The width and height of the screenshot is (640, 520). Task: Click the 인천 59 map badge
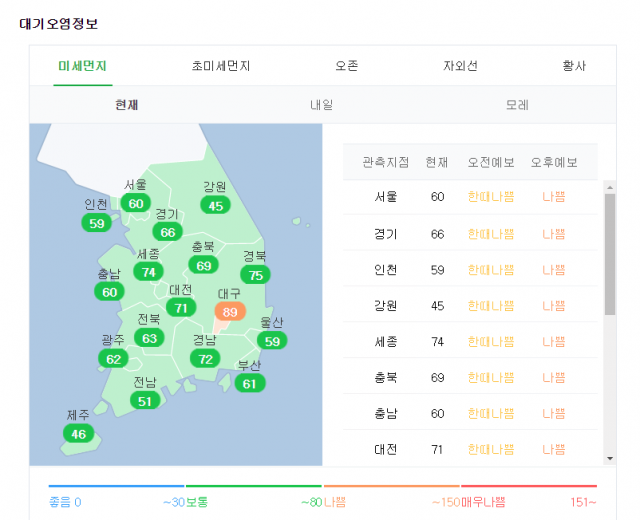[97, 223]
